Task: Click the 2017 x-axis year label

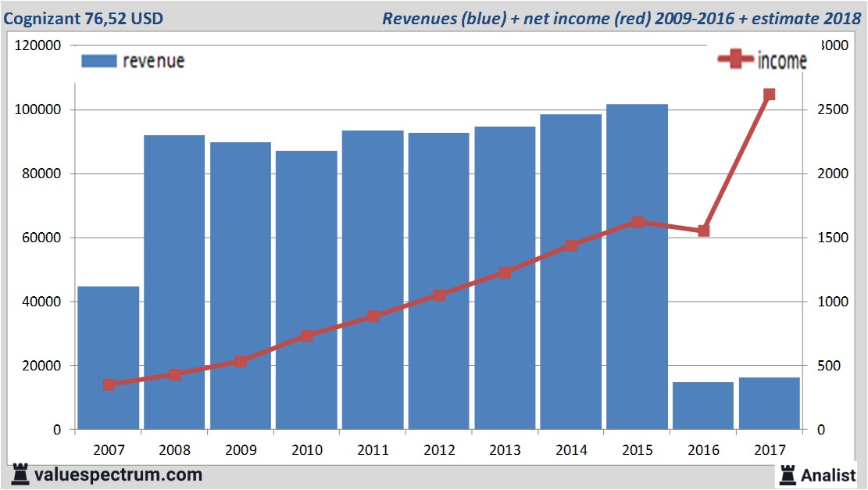Action: click(770, 449)
